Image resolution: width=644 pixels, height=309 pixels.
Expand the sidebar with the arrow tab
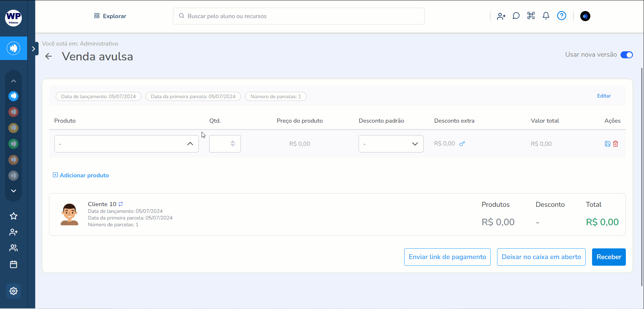[33, 49]
